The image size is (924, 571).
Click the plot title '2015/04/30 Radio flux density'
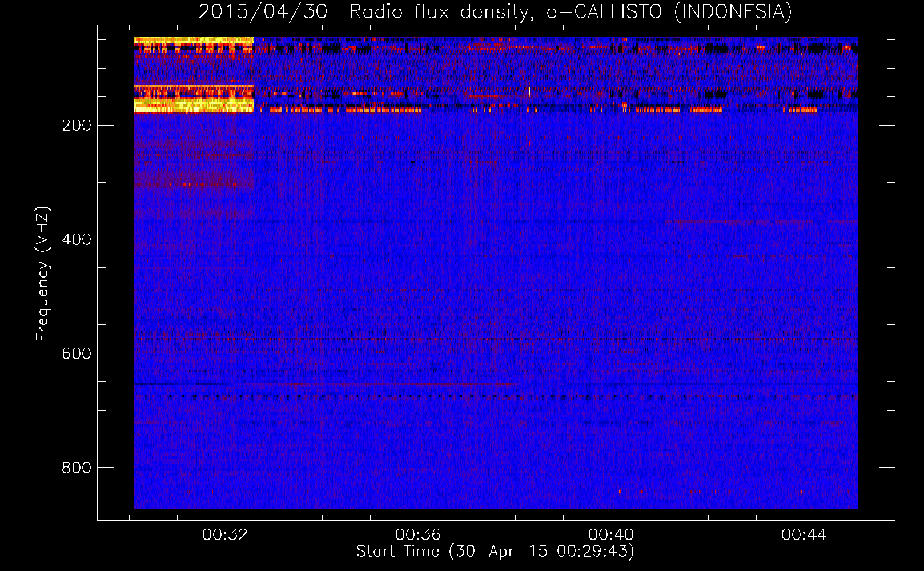(x=495, y=11)
